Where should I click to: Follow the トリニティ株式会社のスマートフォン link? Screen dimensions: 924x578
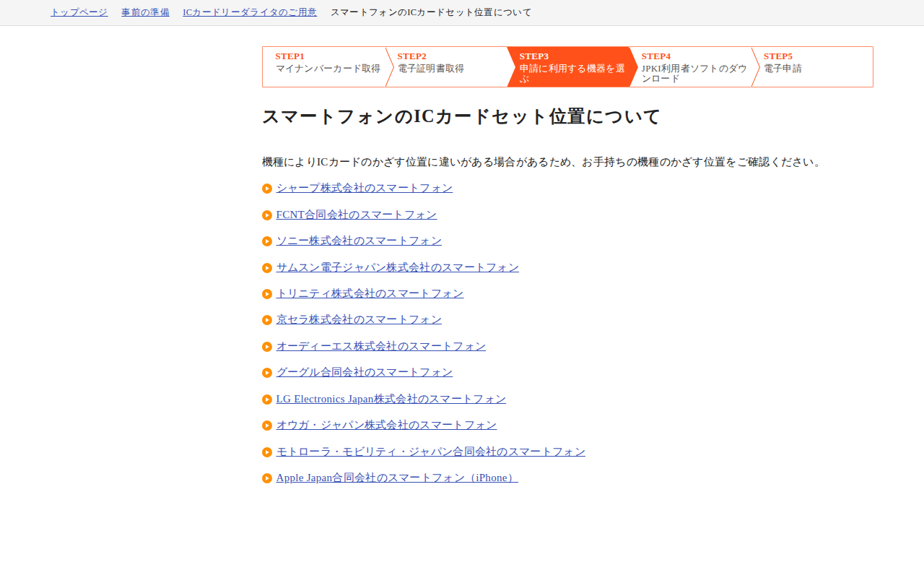370,293
